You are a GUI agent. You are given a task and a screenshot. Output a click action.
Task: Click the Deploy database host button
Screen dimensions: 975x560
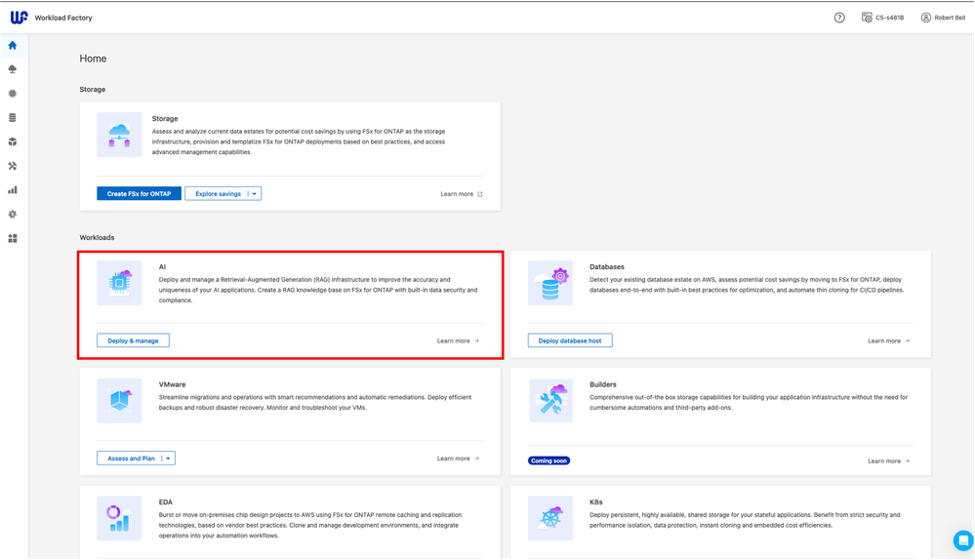point(570,340)
